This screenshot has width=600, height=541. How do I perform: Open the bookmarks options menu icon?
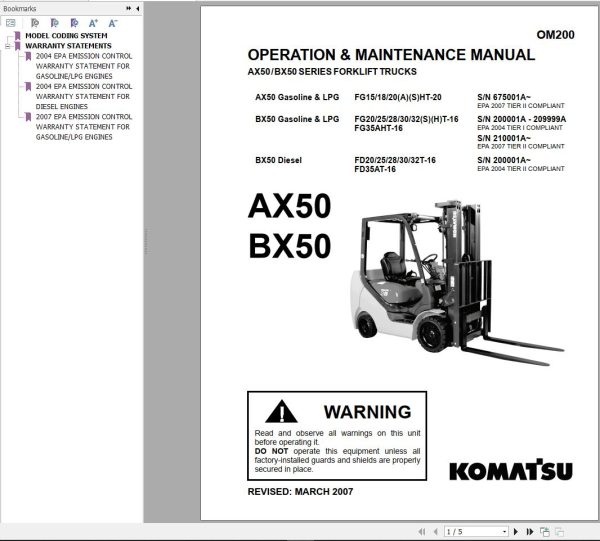pos(11,23)
